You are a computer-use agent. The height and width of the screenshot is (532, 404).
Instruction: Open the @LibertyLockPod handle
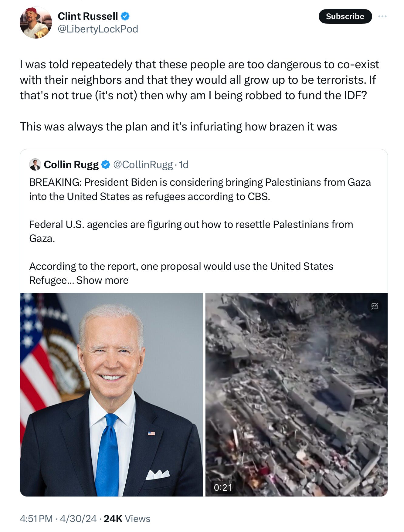click(98, 29)
